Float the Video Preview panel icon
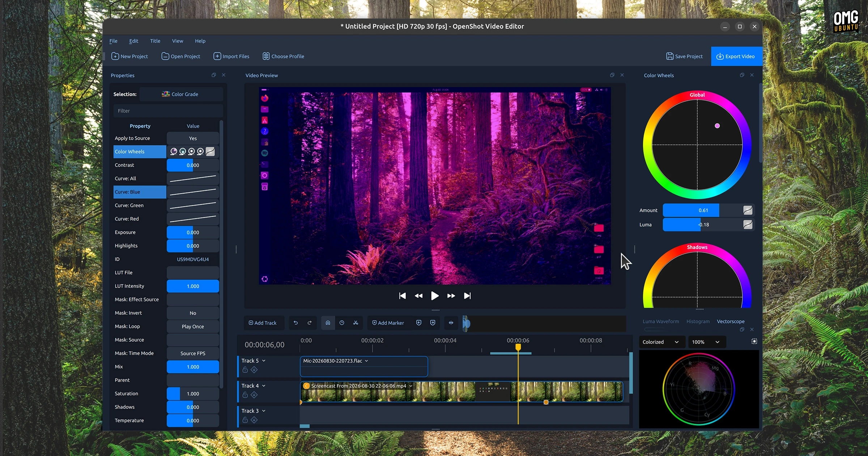 point(612,75)
